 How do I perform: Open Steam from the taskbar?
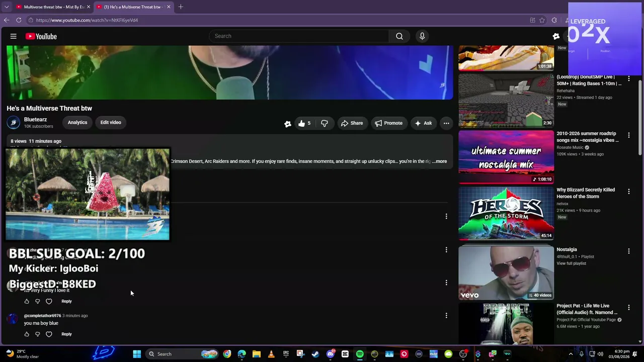tap(315, 354)
